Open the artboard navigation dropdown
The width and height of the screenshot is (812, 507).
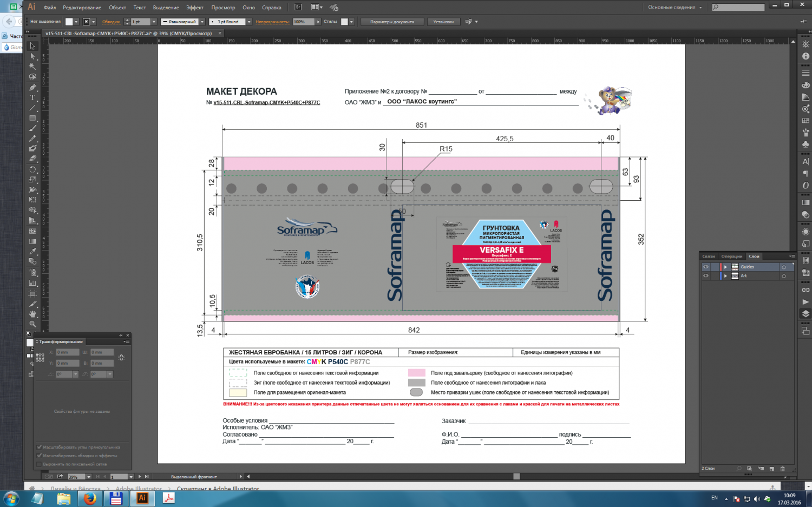pos(131,477)
